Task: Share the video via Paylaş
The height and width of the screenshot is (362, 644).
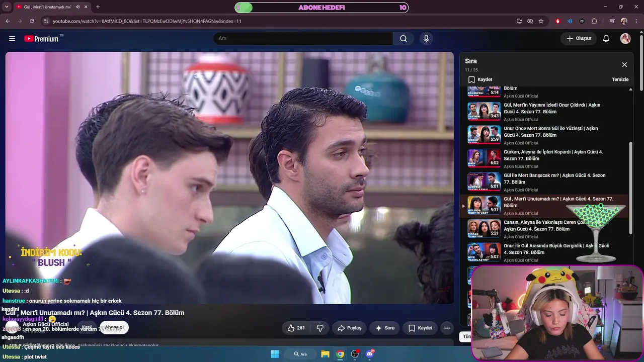Action: coord(349,328)
